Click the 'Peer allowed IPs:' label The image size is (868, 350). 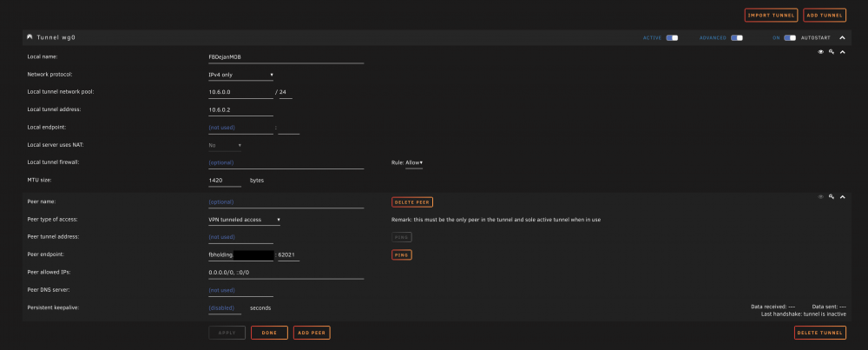pos(49,272)
